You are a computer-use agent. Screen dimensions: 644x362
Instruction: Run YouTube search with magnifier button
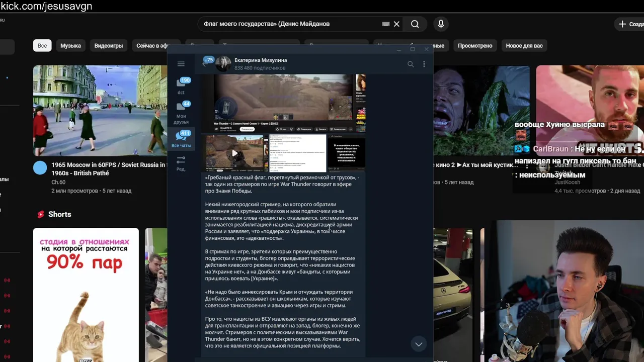click(x=415, y=24)
